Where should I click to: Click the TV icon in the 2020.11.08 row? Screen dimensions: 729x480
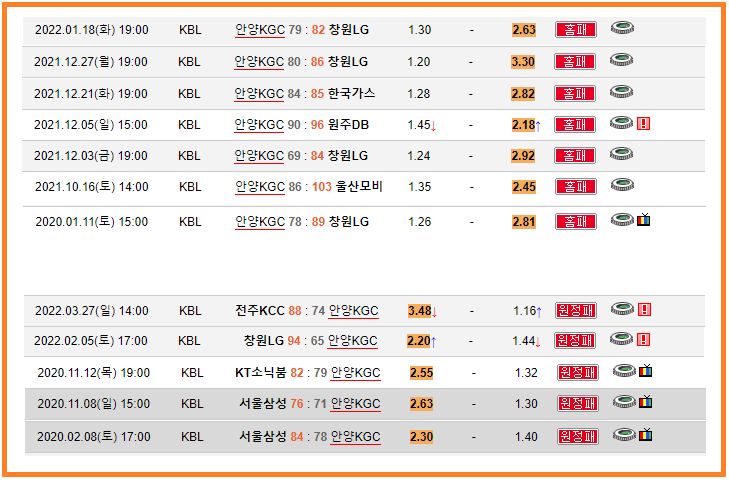pyautogui.click(x=646, y=403)
